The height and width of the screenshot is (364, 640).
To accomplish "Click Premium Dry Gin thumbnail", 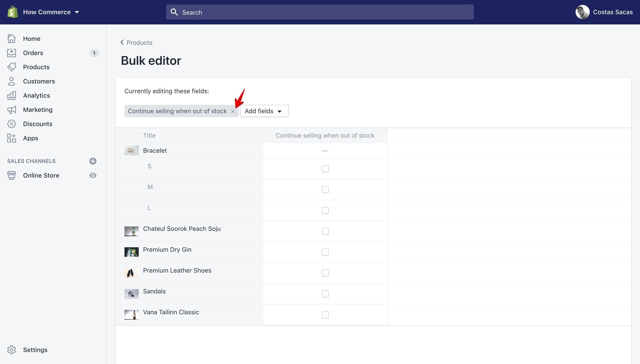I will [x=131, y=252].
